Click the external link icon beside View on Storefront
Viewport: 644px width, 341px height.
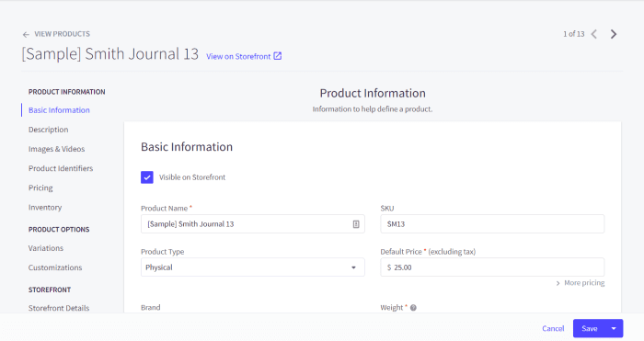tap(278, 56)
